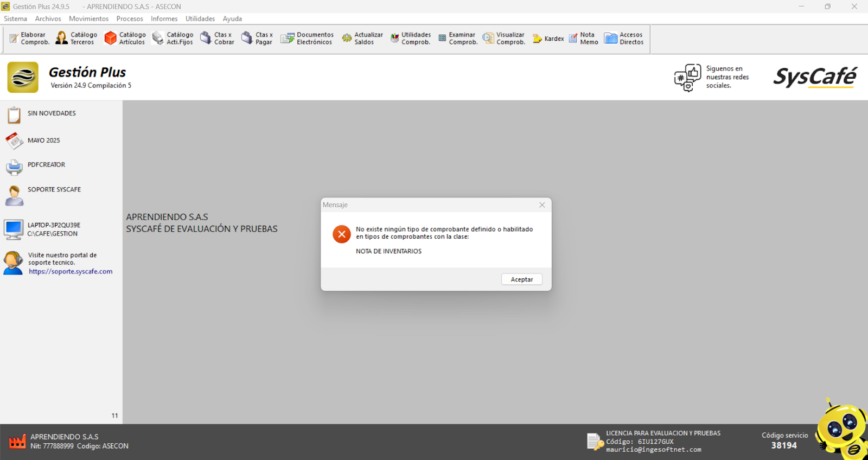
Task: Open Catálogo Acti.Fijos toolbar icon
Action: pos(158,39)
